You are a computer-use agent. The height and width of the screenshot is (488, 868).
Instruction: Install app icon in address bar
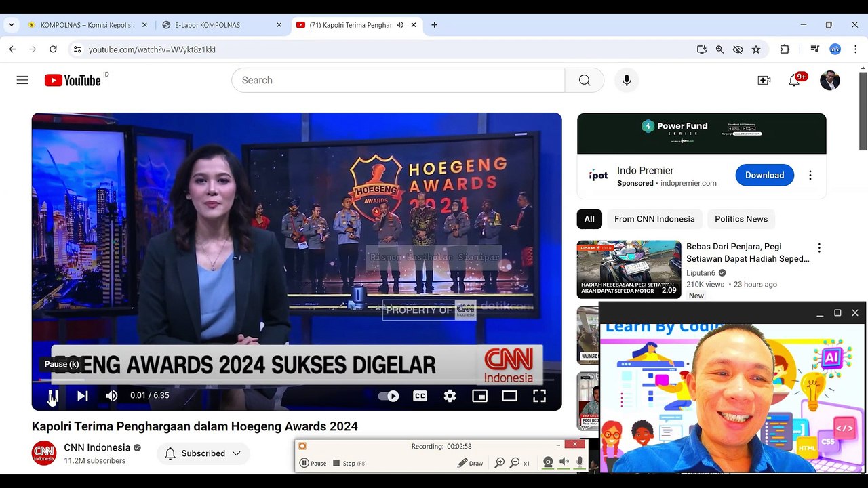coord(702,49)
